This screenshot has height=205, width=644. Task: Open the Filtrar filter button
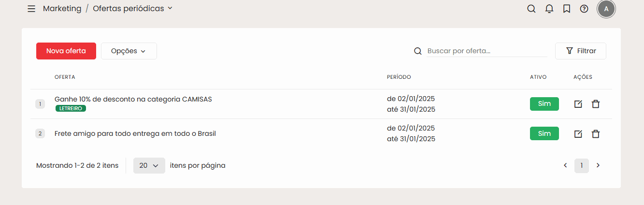pos(581,51)
